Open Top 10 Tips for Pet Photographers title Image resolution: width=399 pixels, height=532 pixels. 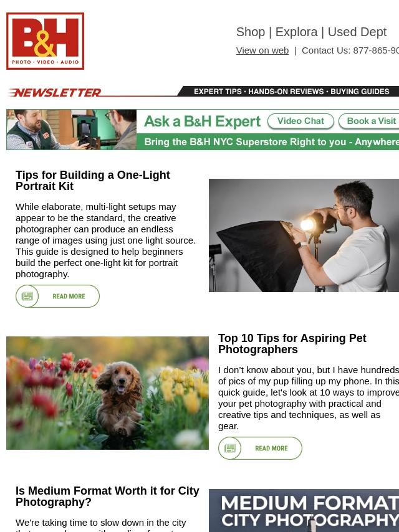click(292, 344)
